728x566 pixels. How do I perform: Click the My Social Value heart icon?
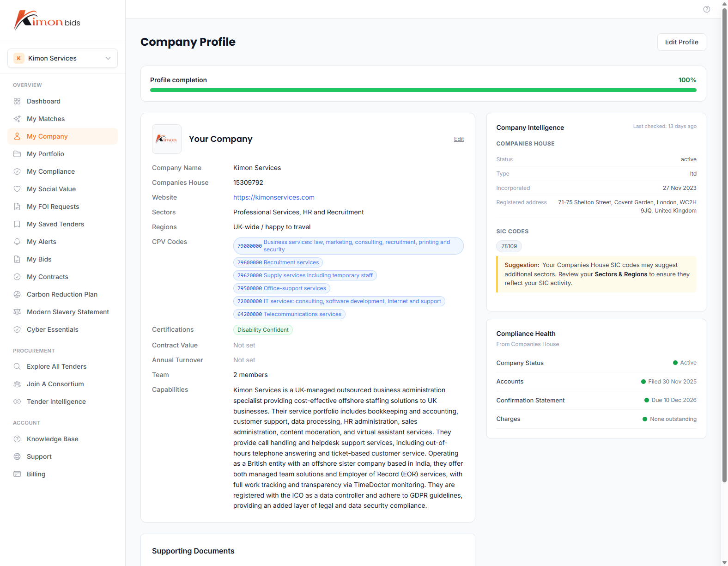17,189
